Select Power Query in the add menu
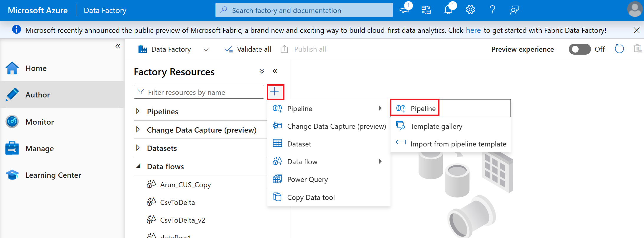644x238 pixels. pos(329,179)
